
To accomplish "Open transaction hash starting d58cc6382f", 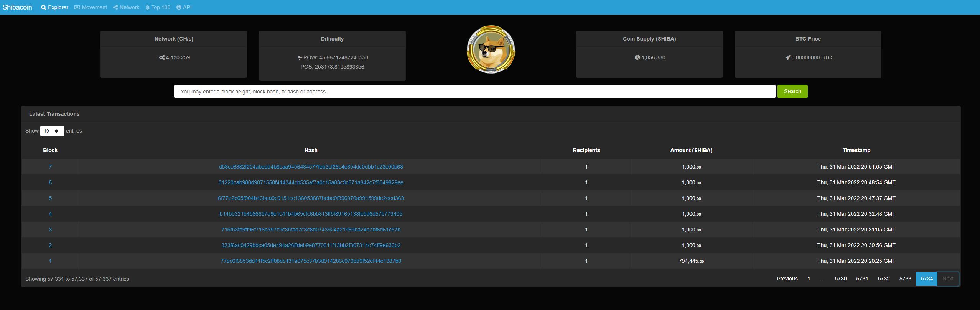I will [311, 167].
